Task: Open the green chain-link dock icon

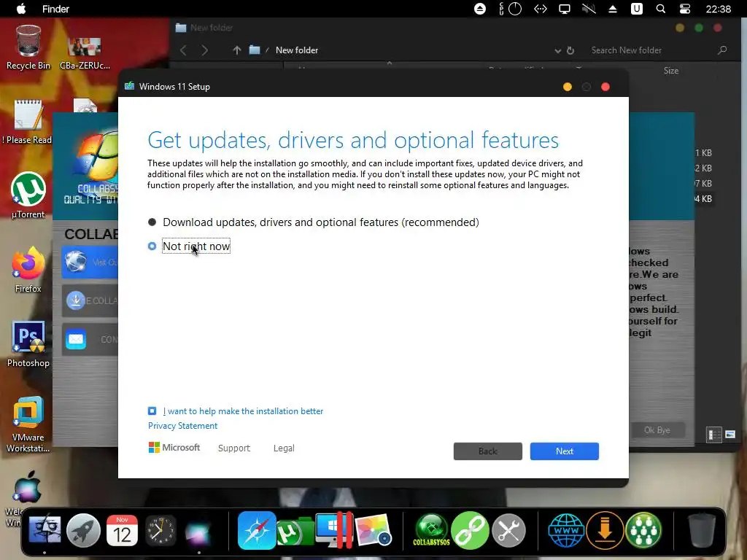Action: pyautogui.click(x=471, y=530)
